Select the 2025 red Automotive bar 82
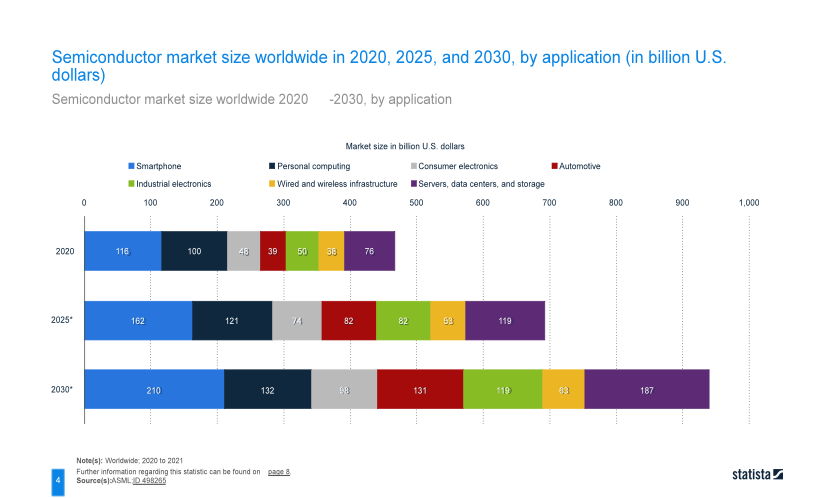Viewport: 822px width, 498px height. pos(349,320)
